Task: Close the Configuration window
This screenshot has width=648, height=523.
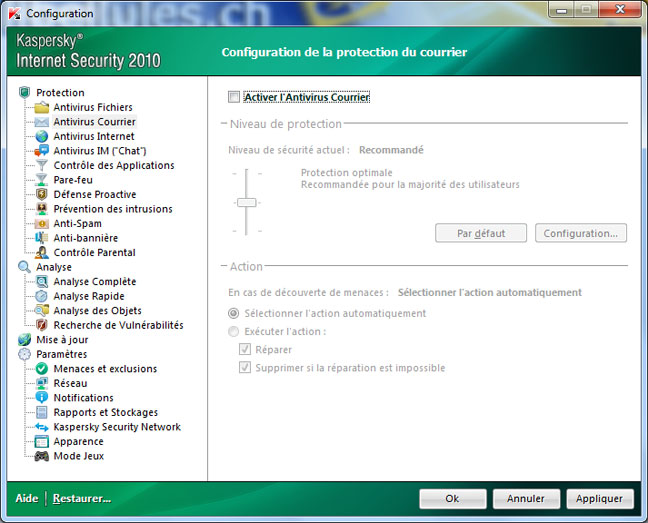Action: tap(619, 9)
